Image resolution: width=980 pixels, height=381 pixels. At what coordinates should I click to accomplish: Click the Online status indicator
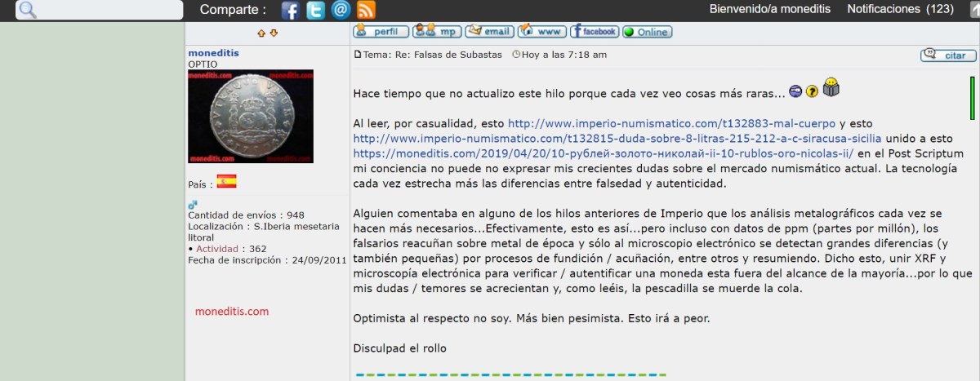[647, 33]
